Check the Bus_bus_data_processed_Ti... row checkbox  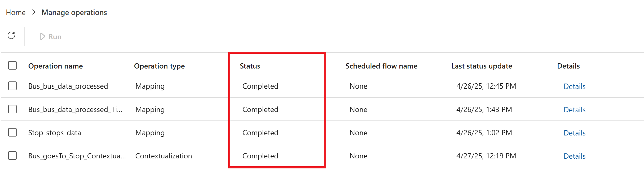pos(12,109)
